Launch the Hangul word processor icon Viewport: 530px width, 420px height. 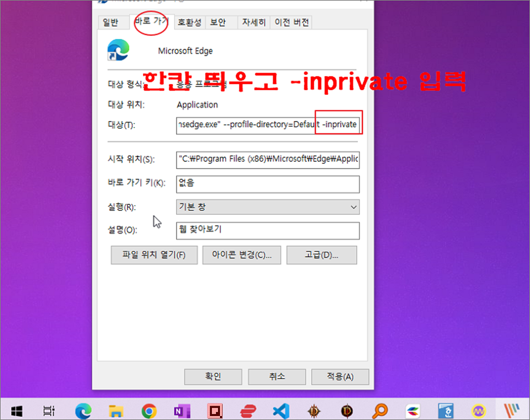click(446, 411)
